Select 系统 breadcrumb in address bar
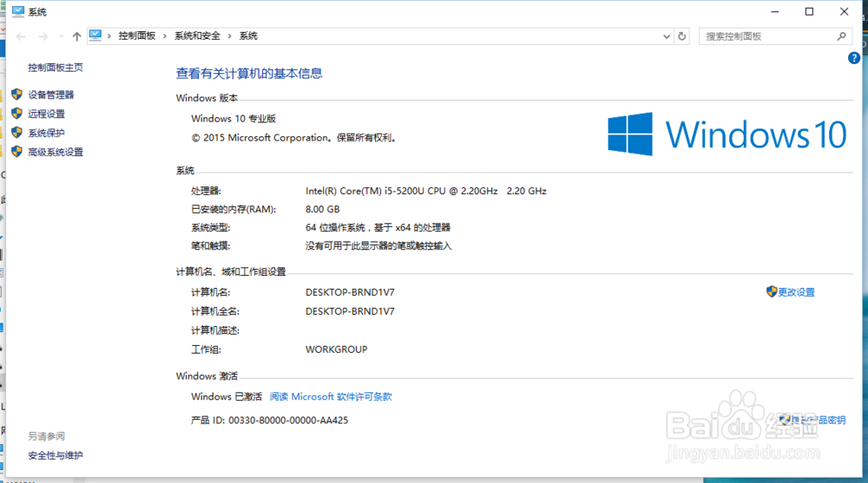Screen dimensions: 868x483 coord(248,36)
